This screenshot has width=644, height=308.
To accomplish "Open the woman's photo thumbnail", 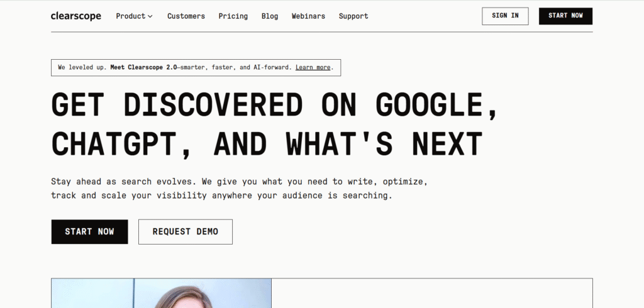I will 161,294.
